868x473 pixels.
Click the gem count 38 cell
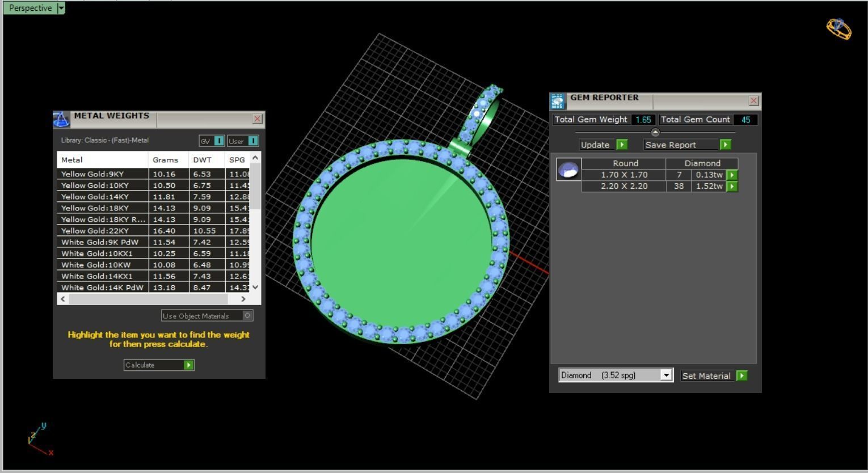[679, 186]
